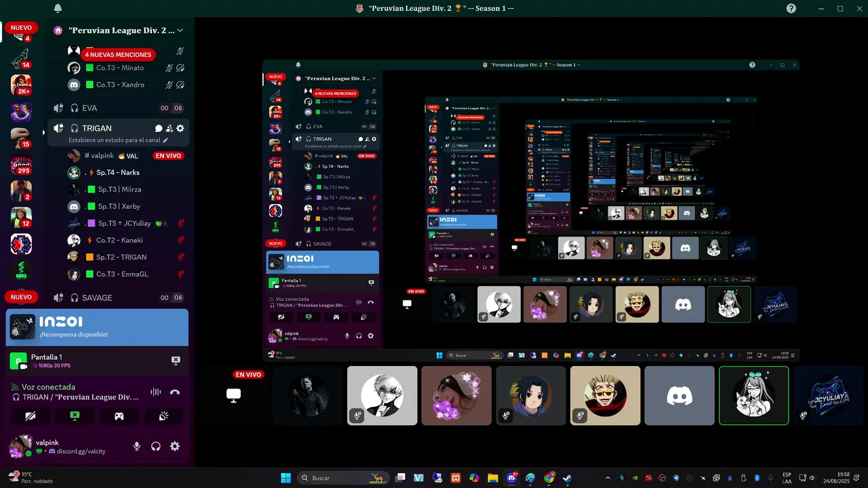This screenshot has width=868, height=488.
Task: Click the Buscar taskbar search box
Action: [x=343, y=478]
